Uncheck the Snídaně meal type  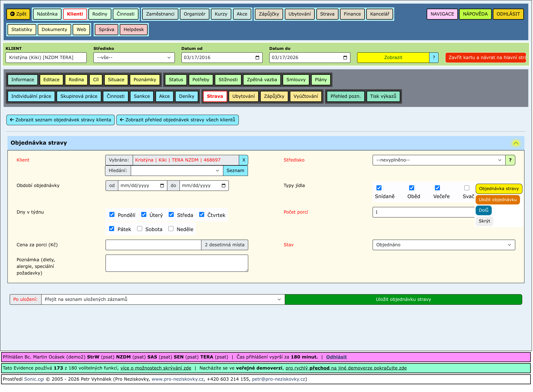379,188
